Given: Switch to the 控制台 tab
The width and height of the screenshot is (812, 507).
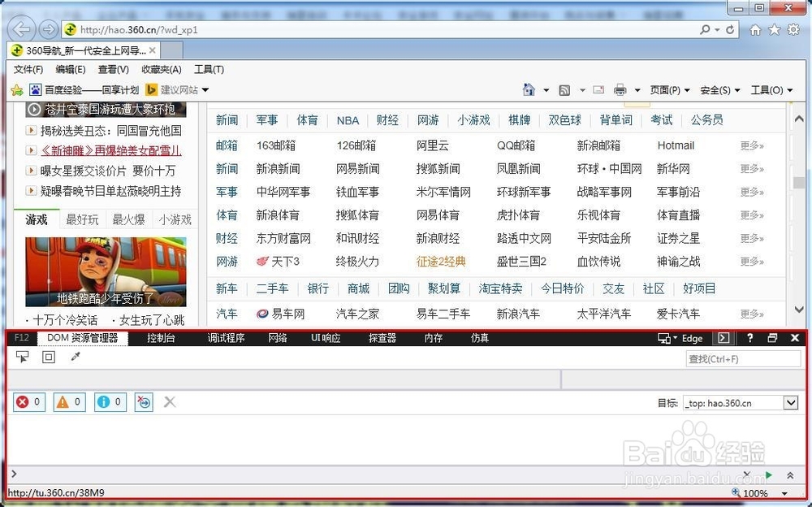Looking at the screenshot, I should (x=161, y=338).
